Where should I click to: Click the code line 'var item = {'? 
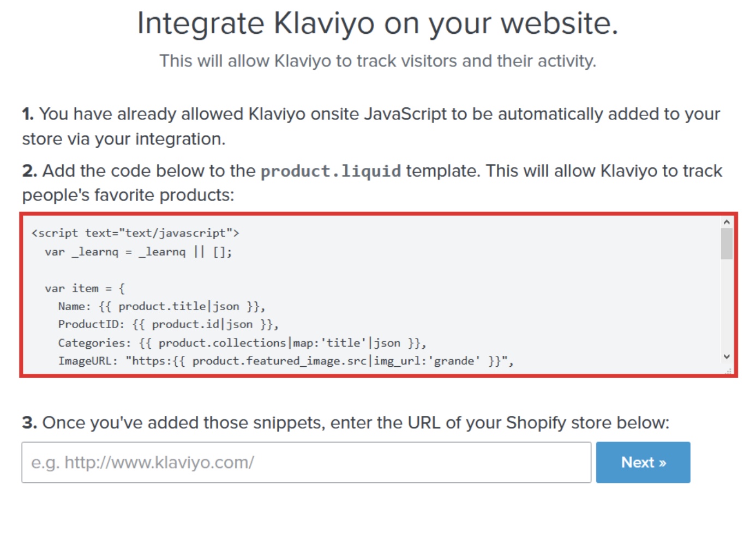(x=85, y=288)
